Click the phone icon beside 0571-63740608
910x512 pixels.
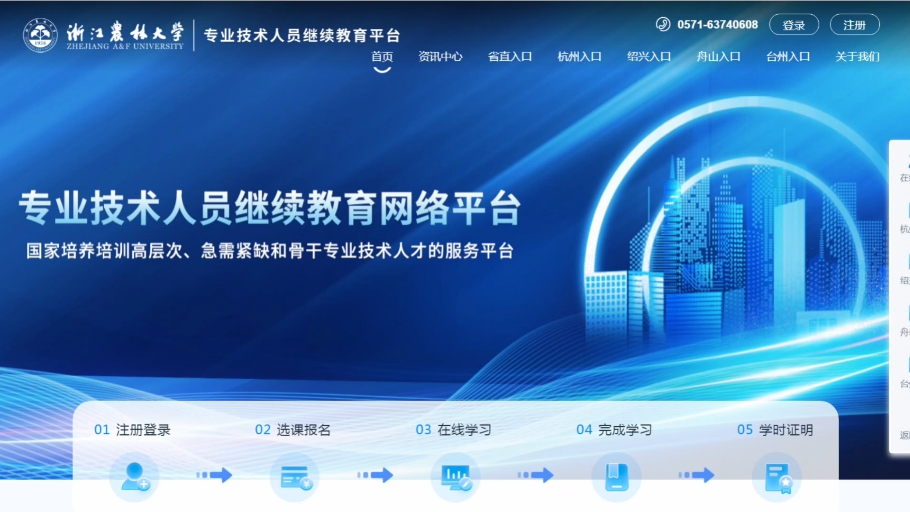(x=663, y=25)
